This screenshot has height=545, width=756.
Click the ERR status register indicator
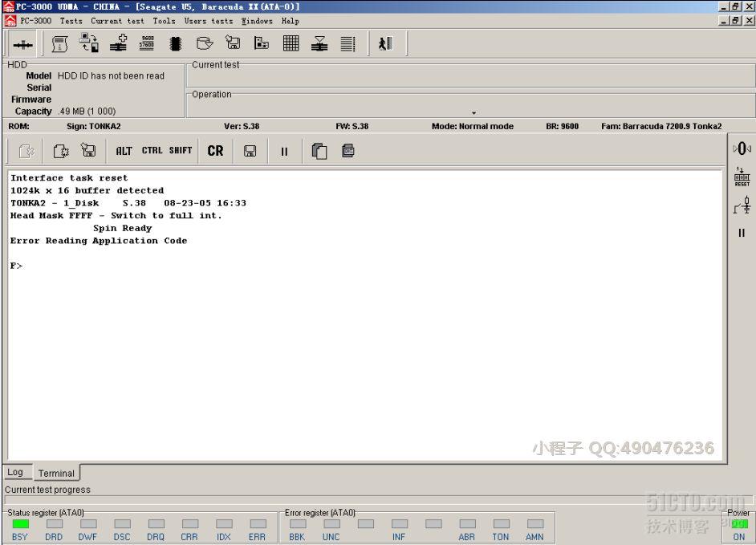258,524
